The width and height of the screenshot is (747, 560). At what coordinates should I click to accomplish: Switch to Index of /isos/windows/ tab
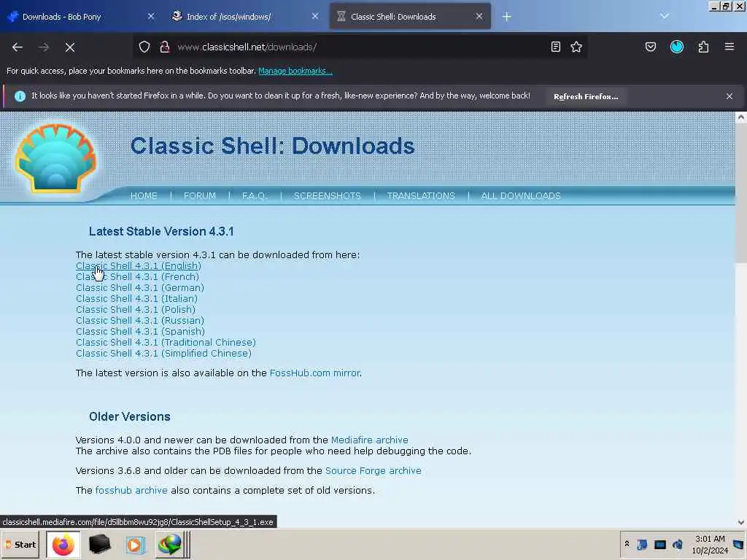pyautogui.click(x=245, y=16)
